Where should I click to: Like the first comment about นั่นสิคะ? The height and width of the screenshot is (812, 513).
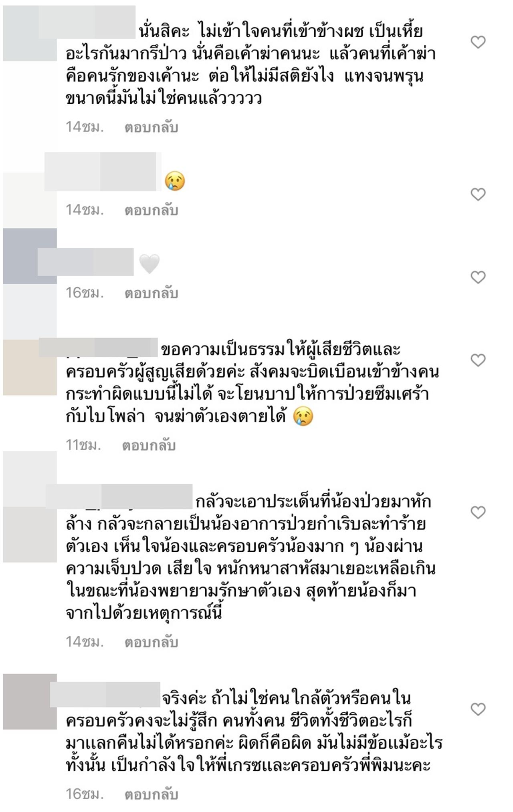478,42
